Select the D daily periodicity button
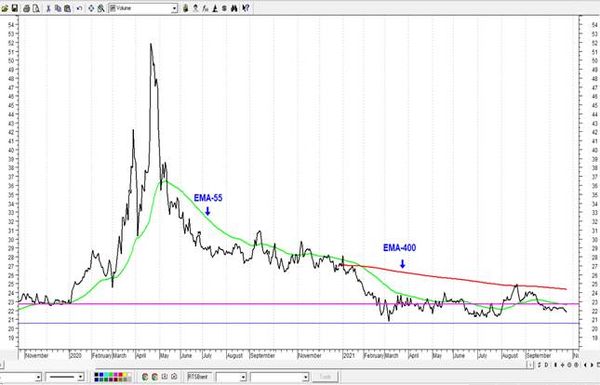 point(546,365)
